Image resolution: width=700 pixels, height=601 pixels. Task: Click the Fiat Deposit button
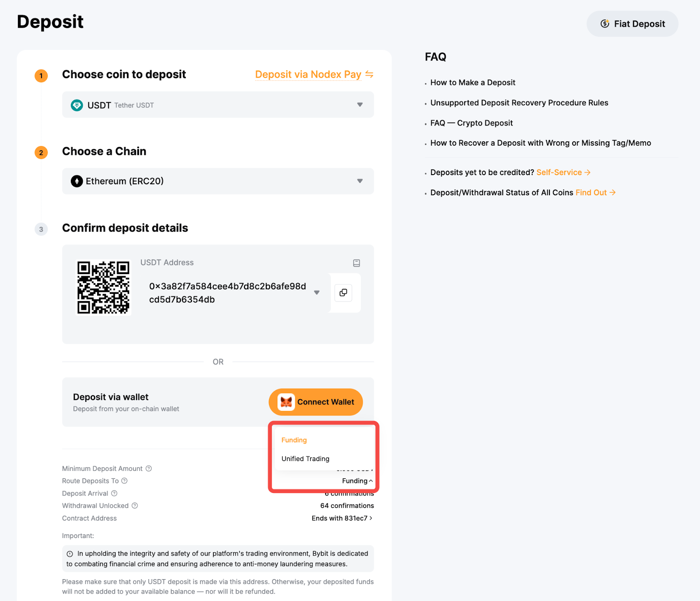tap(632, 24)
